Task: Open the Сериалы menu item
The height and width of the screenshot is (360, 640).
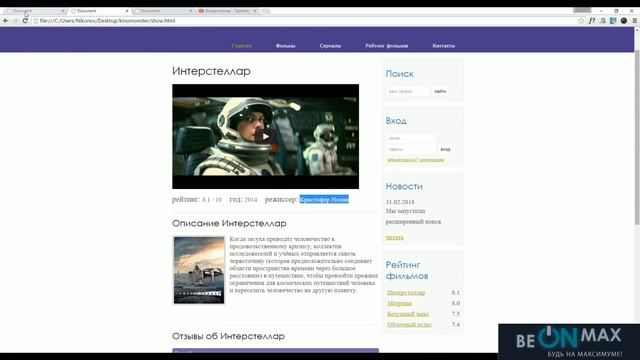Action: click(x=330, y=46)
